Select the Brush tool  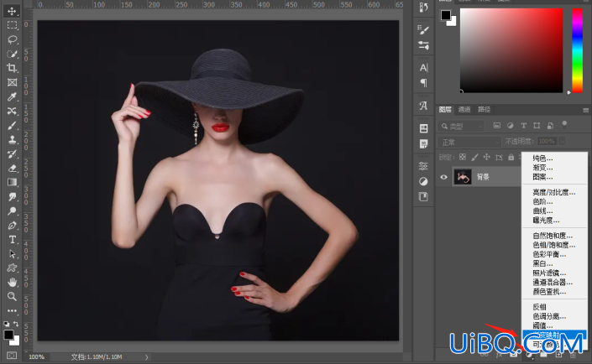click(12, 125)
